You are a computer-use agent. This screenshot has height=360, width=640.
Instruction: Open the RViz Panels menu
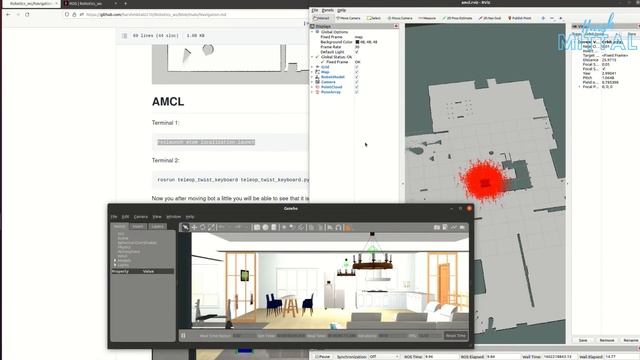click(x=328, y=10)
